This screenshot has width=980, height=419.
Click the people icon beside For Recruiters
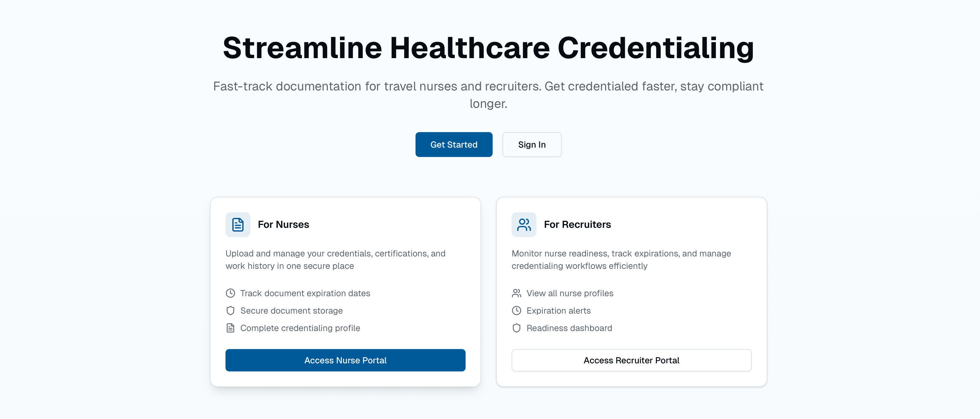coord(523,225)
